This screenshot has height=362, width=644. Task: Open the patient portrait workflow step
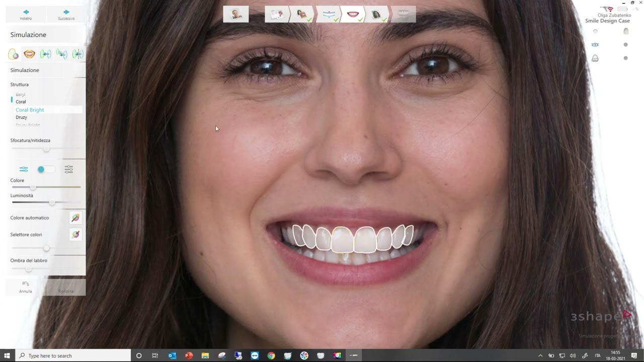236,14
